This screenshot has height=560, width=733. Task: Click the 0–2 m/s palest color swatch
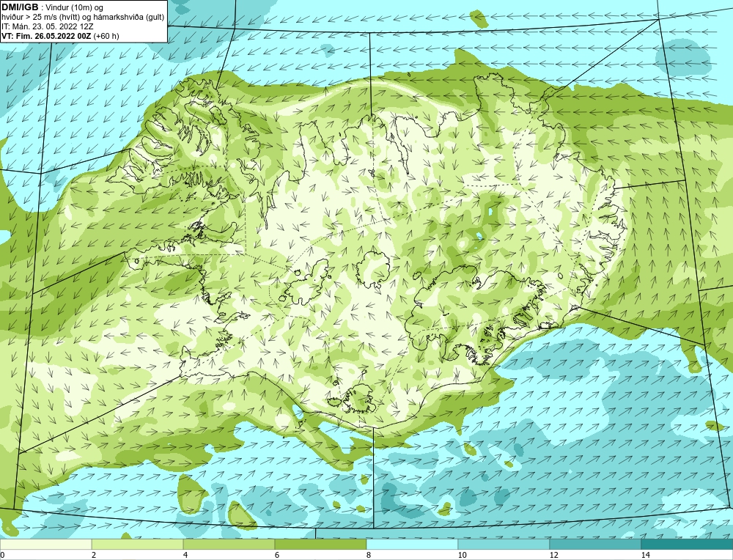45,544
